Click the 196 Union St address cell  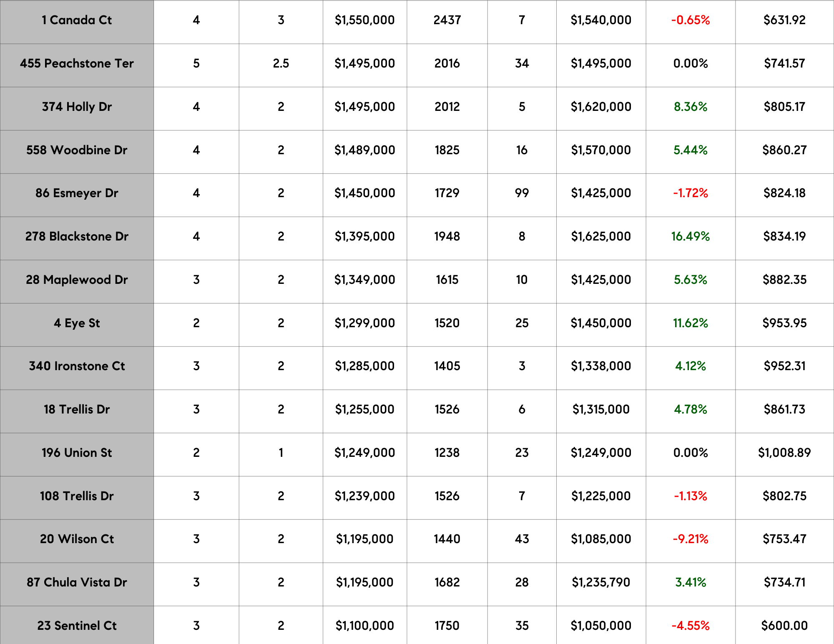pos(77,453)
